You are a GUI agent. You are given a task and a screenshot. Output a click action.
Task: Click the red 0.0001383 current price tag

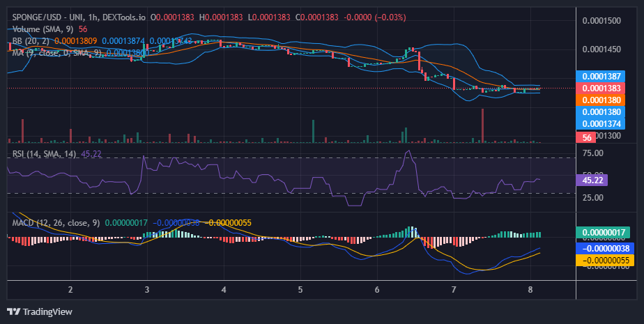[601, 88]
